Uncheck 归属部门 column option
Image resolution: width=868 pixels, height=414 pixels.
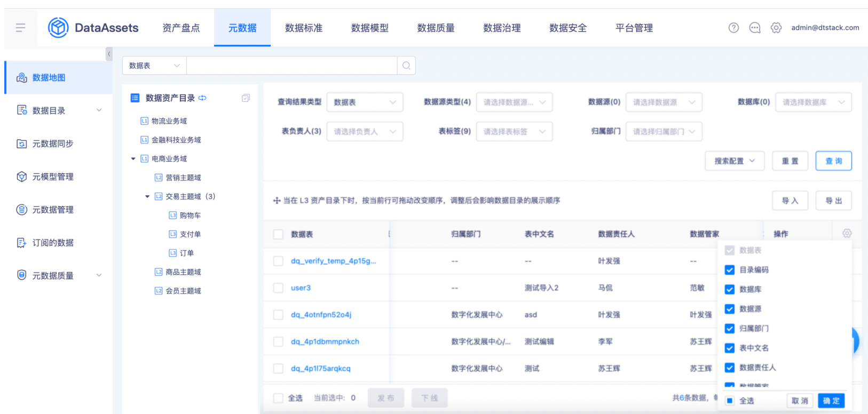pyautogui.click(x=730, y=329)
